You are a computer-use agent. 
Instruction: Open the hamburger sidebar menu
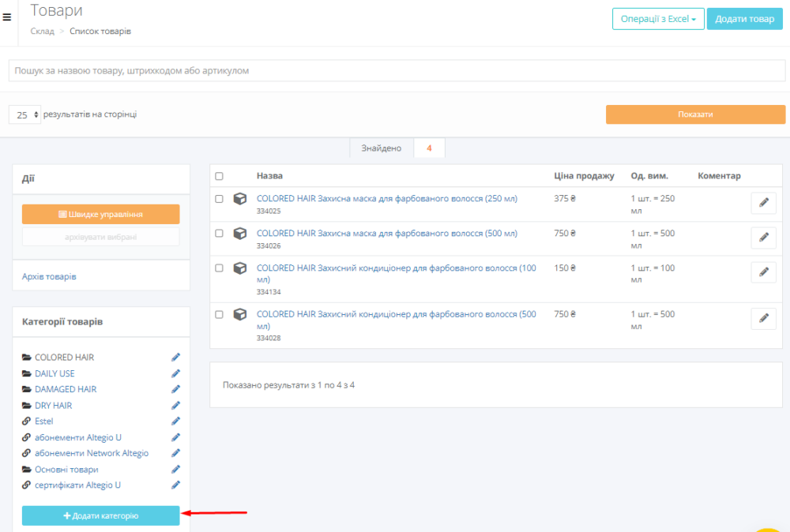7,17
